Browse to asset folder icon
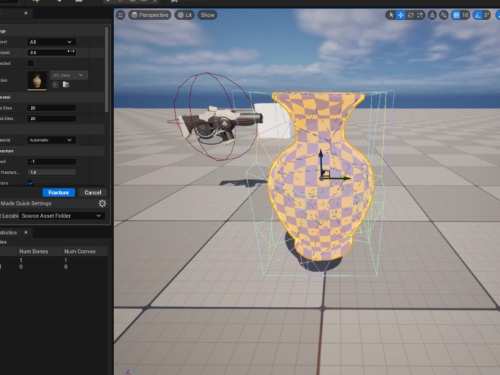Image resolution: width=500 pixels, height=375 pixels. pos(66,84)
